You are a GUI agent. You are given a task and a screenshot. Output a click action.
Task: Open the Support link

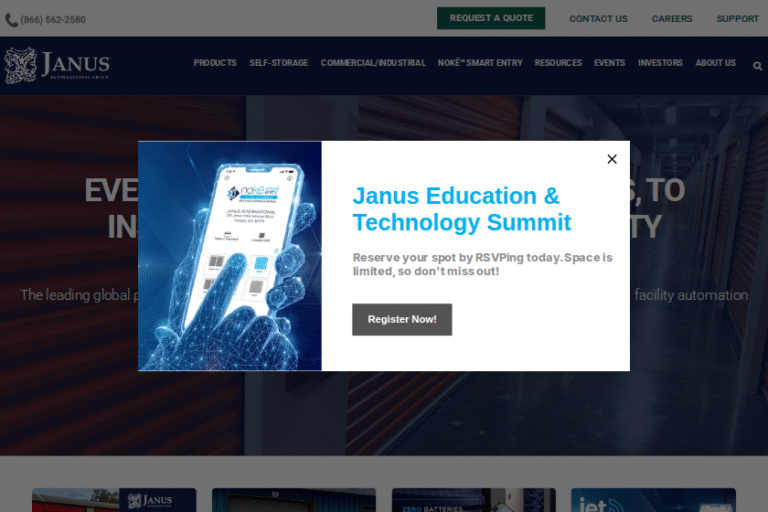[x=737, y=19]
